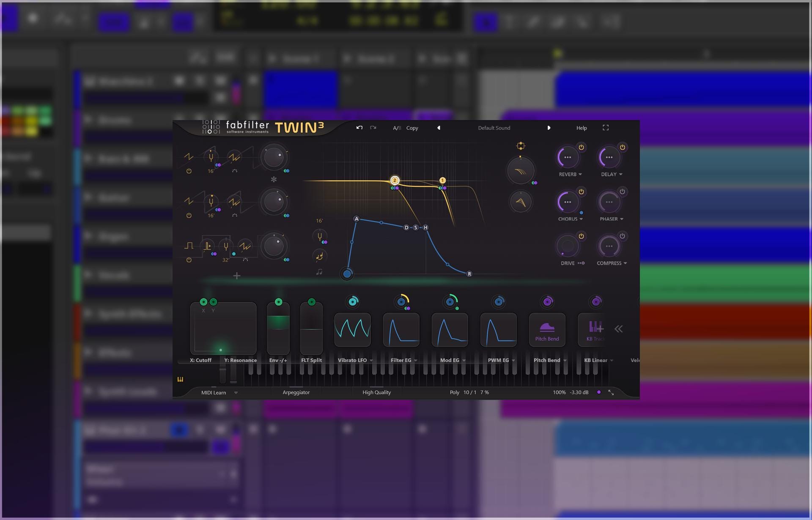Add a new oscillator with the plus icon
The height and width of the screenshot is (520, 812).
tap(237, 276)
